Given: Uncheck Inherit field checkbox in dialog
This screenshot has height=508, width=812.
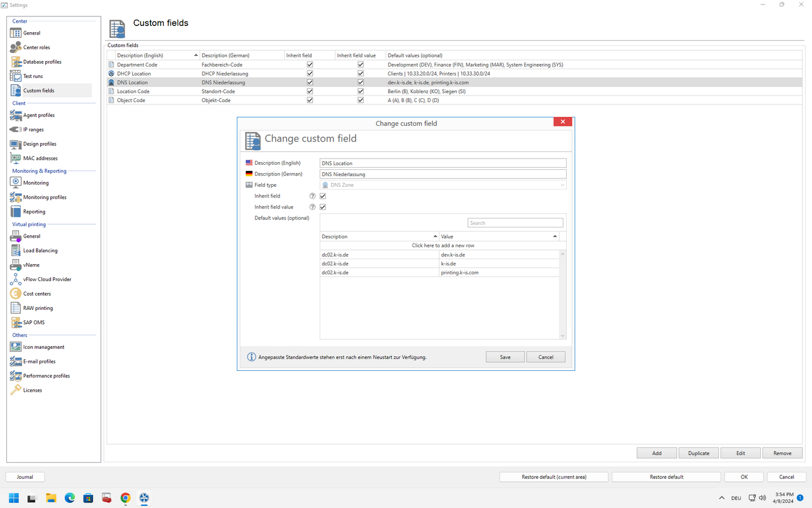Looking at the screenshot, I should point(323,196).
